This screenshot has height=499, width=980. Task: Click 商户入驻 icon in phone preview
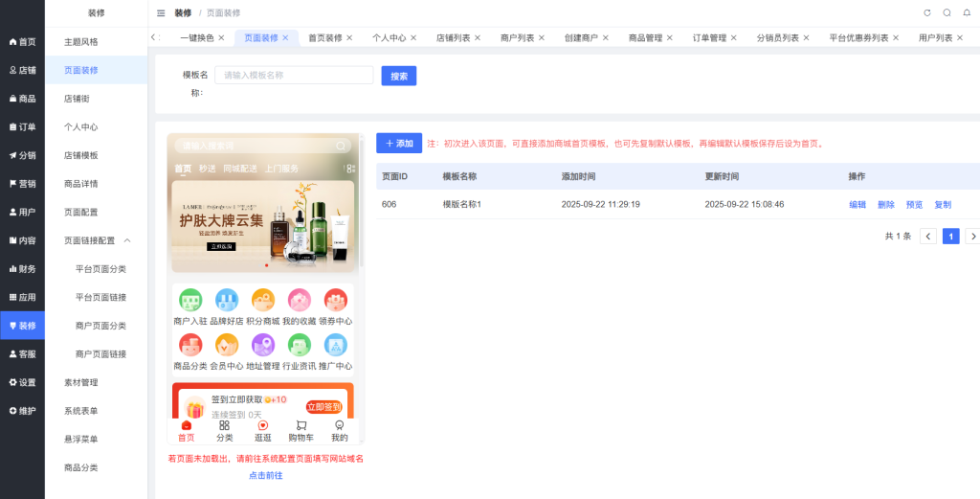click(190, 301)
